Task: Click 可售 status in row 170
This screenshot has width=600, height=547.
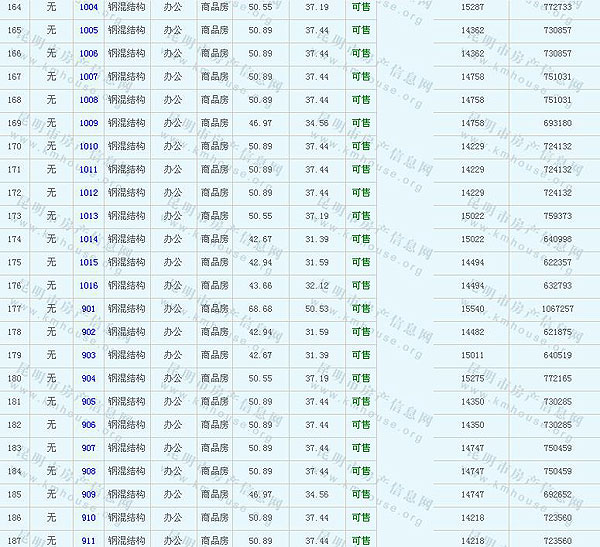Action: 360,147
